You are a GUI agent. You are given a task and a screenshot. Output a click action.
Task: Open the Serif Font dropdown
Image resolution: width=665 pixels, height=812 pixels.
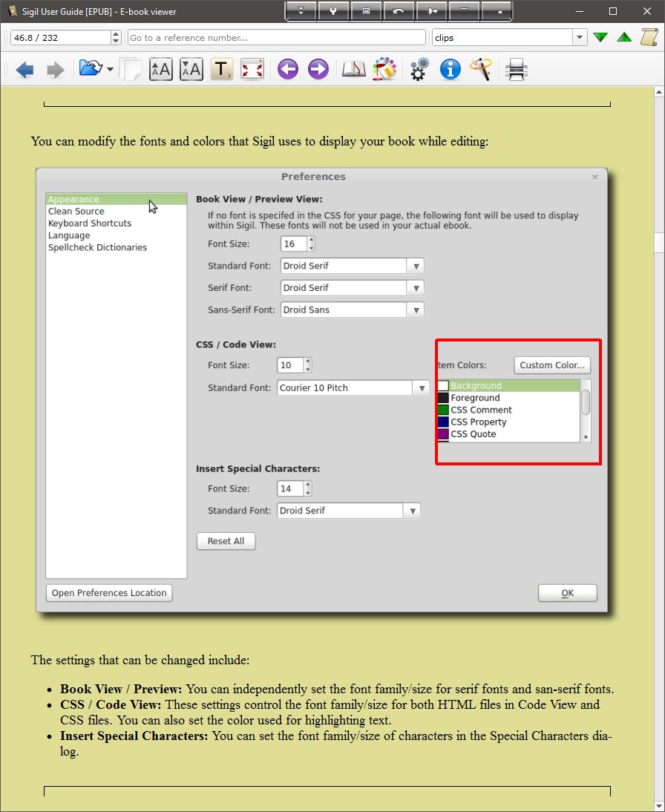416,288
